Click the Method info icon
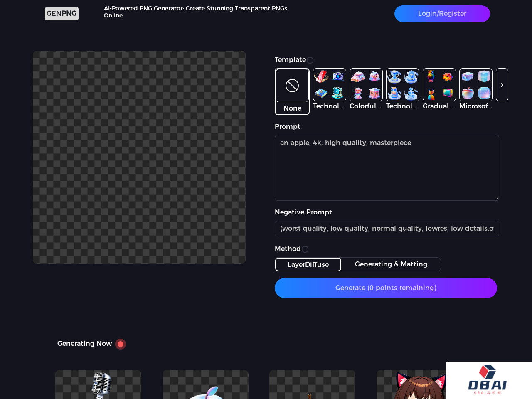Screen dimensions: 532x399 305,249
